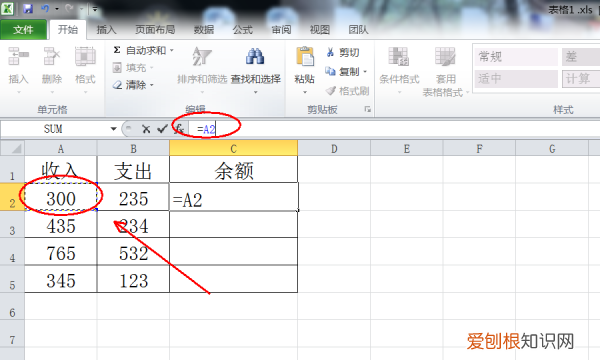Select column C header
The height and width of the screenshot is (360, 600).
pyautogui.click(x=233, y=148)
